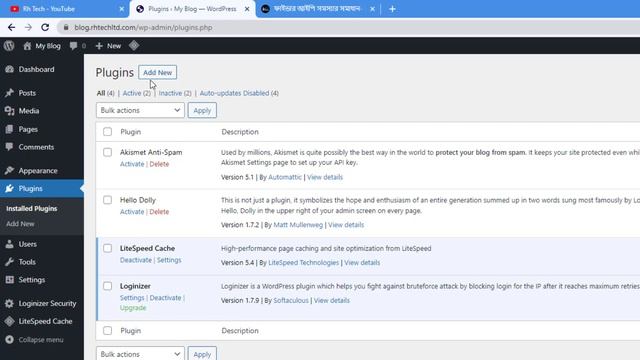The height and width of the screenshot is (360, 640).
Task: Click the Comments icon in sidebar
Action: tap(9, 147)
